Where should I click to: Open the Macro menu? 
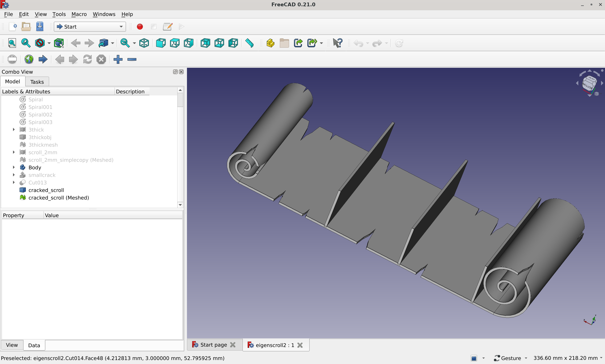[x=79, y=14]
